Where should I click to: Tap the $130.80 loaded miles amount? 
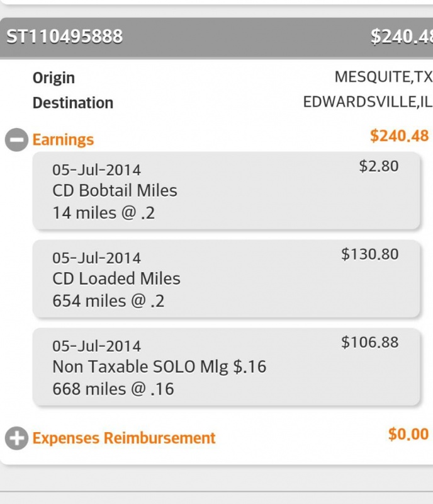click(370, 255)
